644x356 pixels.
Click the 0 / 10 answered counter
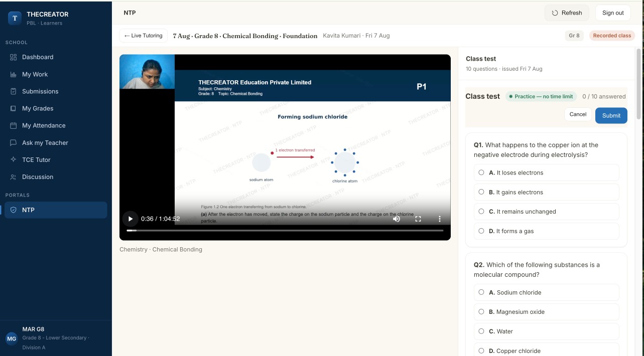[604, 96]
